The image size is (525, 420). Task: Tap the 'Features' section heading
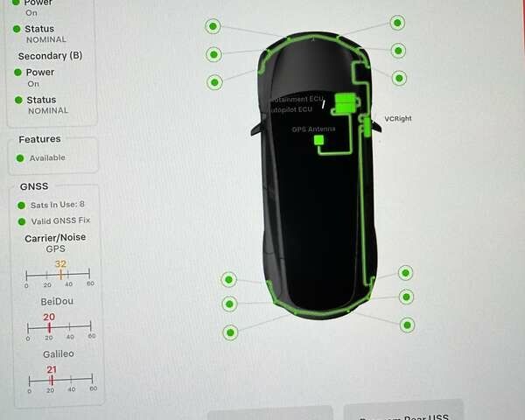point(40,139)
